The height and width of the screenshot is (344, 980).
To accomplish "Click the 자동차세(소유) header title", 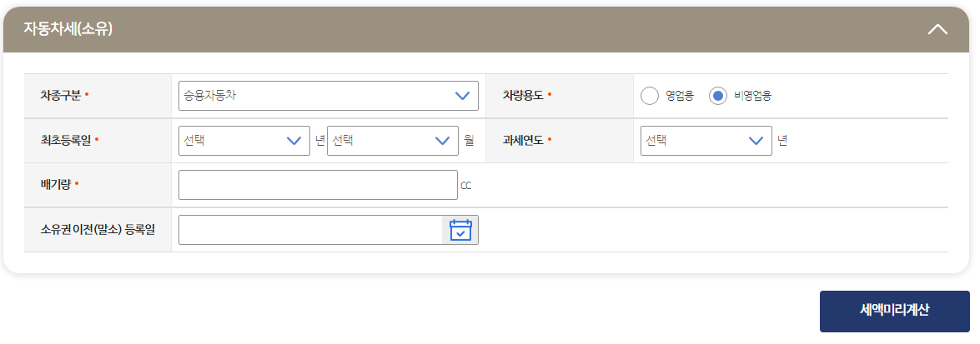I will coord(68,28).
